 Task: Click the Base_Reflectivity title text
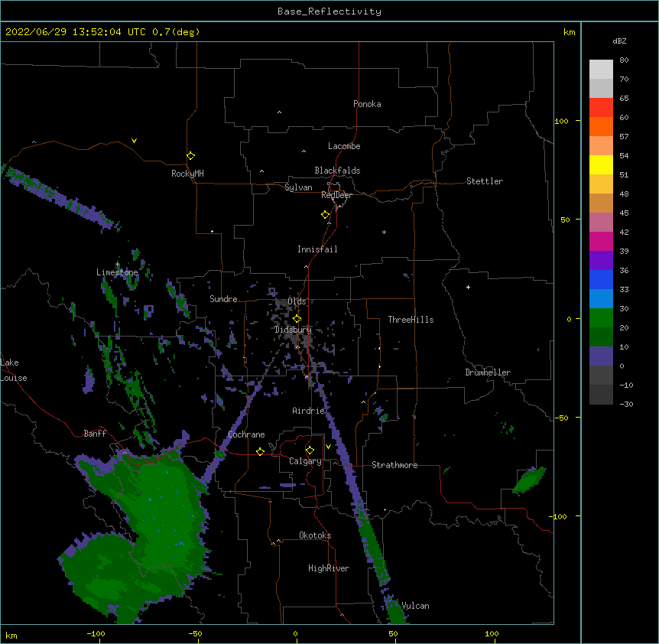pos(329,11)
